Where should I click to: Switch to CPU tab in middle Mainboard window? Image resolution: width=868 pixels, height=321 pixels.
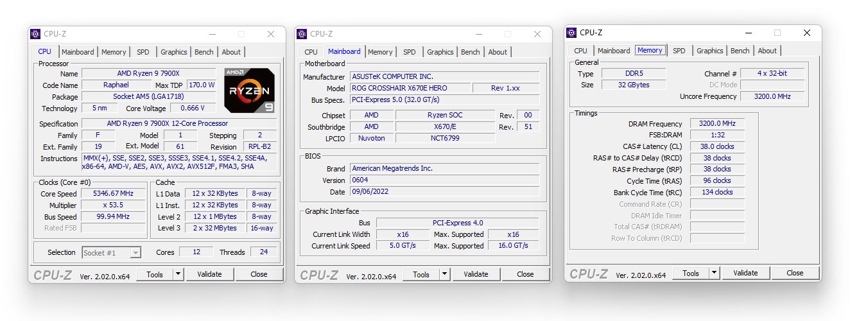(311, 52)
